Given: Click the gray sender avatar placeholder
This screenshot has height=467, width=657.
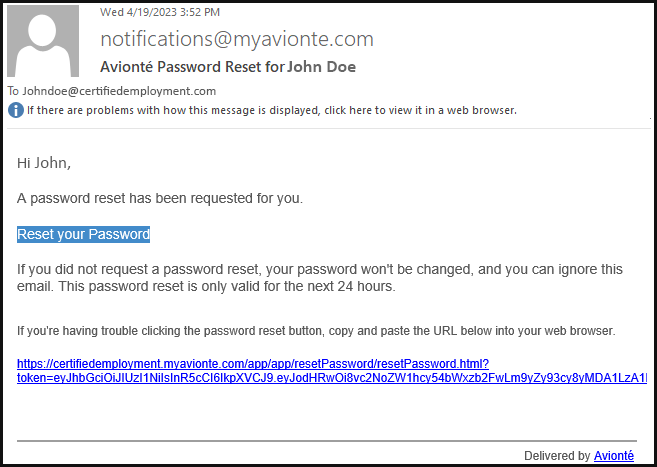Looking at the screenshot, I should (43, 41).
